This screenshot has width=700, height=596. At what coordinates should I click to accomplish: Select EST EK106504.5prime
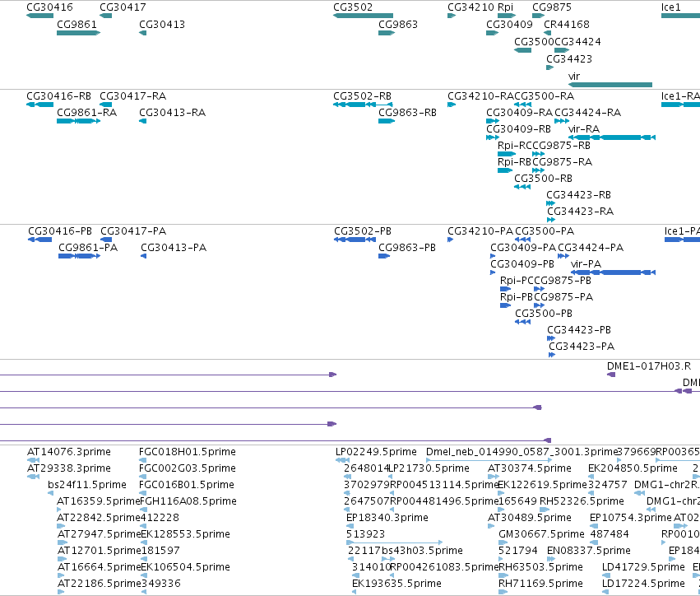click(x=185, y=567)
